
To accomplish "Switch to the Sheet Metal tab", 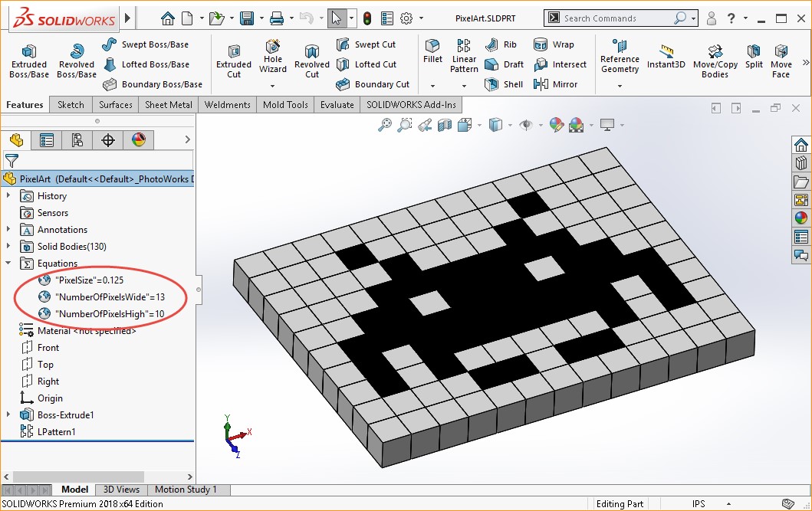I will (x=168, y=104).
